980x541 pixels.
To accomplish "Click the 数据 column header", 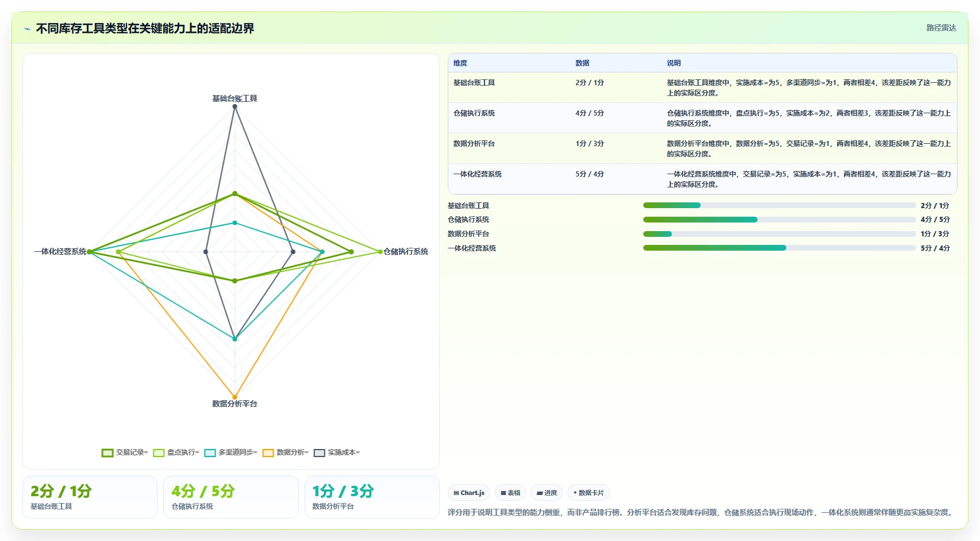I will [582, 63].
